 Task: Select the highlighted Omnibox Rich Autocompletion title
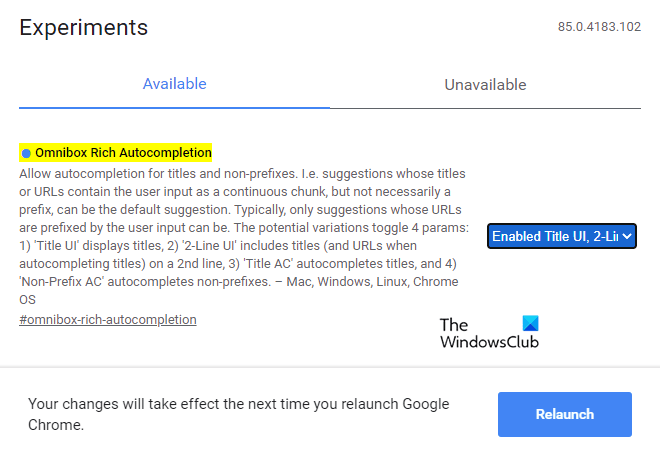pyautogui.click(x=123, y=153)
